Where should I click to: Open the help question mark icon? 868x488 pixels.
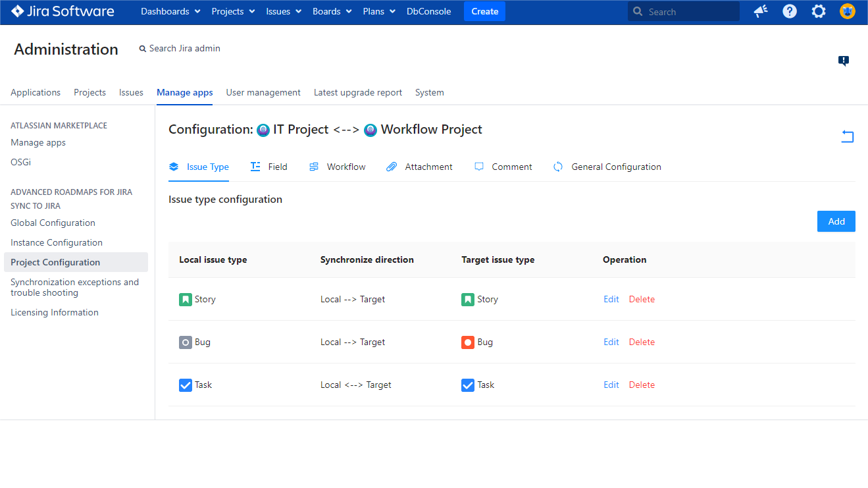pos(790,11)
